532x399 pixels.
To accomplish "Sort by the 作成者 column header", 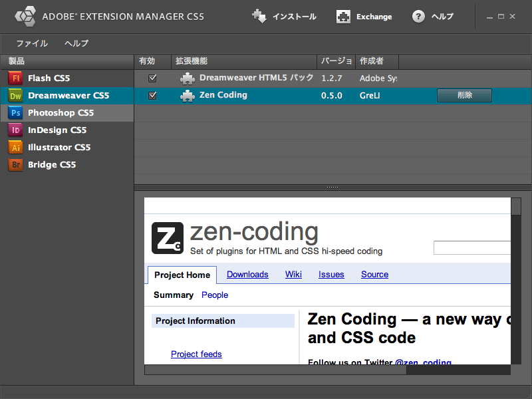I will pyautogui.click(x=377, y=61).
